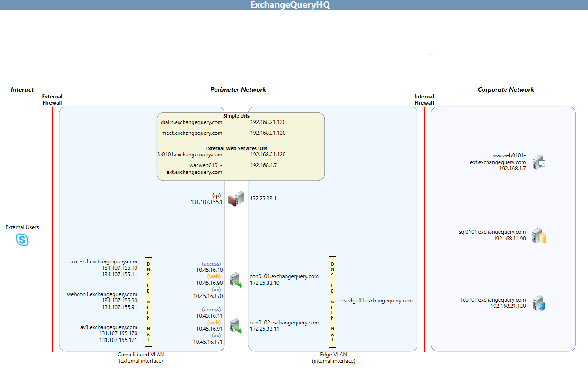Click the Corporate Network heading

(x=506, y=89)
